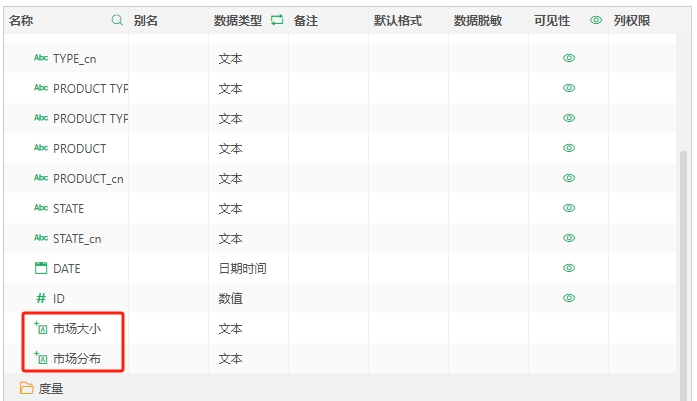Click the 别名 cell for TYPE_cn
This screenshot has width=697, height=401.
pos(168,59)
